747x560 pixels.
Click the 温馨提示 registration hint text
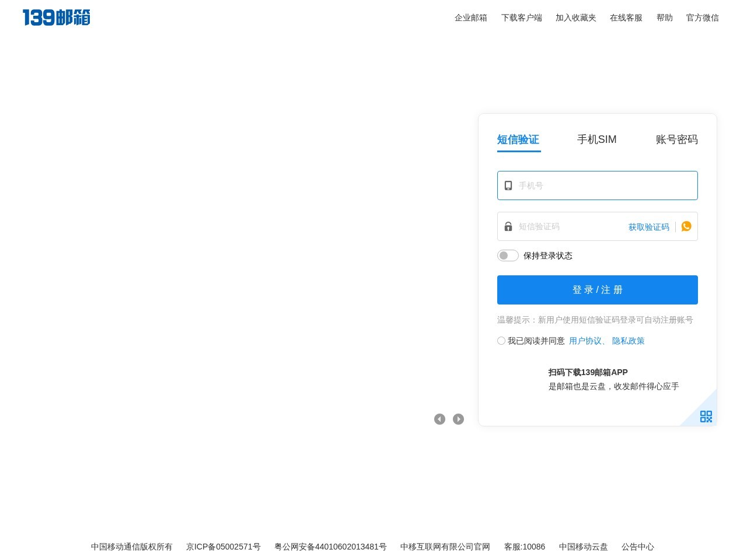coord(595,320)
